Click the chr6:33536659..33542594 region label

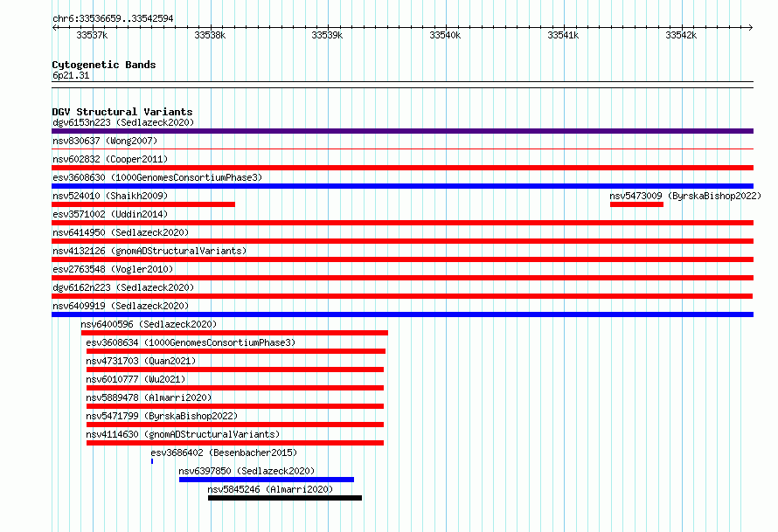113,18
